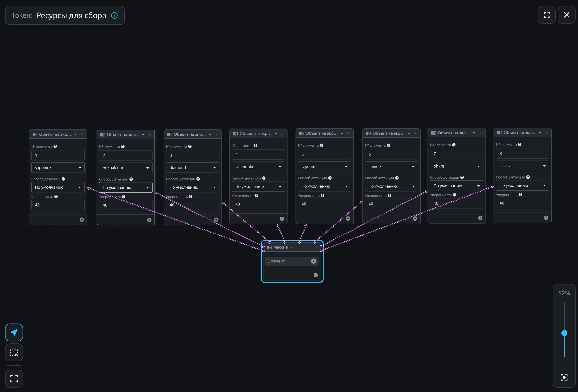
Task: Remove the calendula node via its X
Action: point(282,133)
